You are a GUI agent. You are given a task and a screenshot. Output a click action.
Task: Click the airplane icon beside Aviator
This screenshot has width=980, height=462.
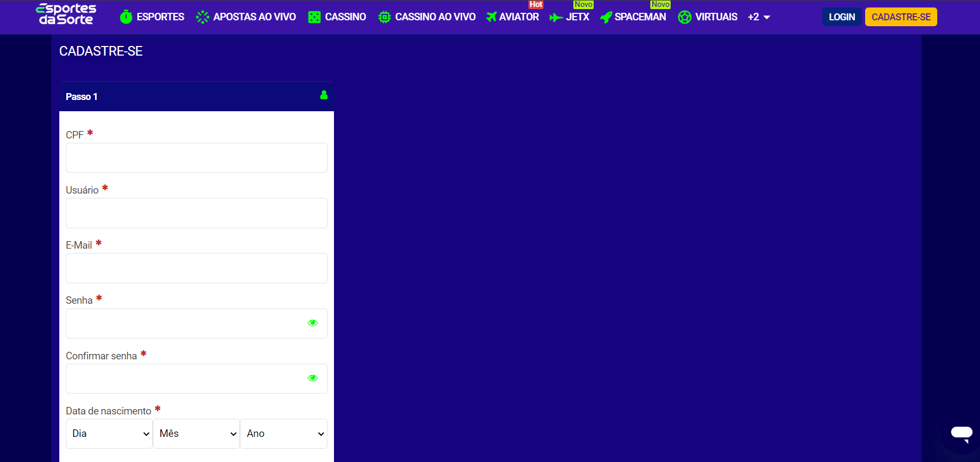pyautogui.click(x=491, y=17)
